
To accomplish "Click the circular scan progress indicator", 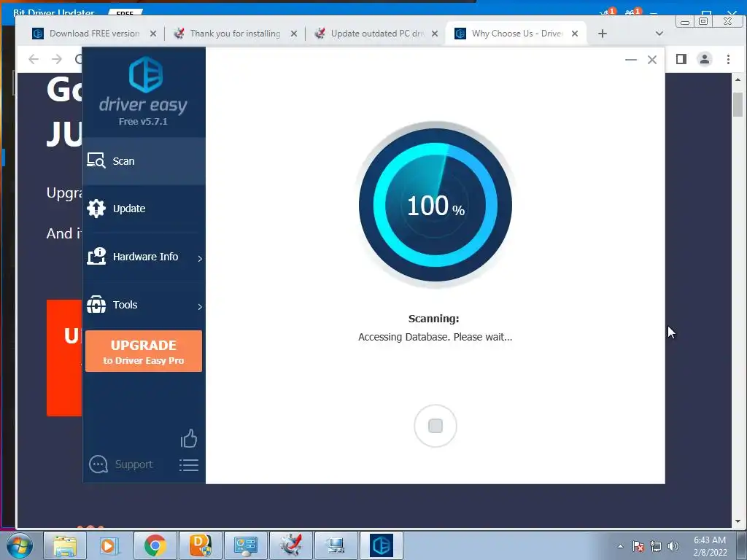I will tap(435, 205).
